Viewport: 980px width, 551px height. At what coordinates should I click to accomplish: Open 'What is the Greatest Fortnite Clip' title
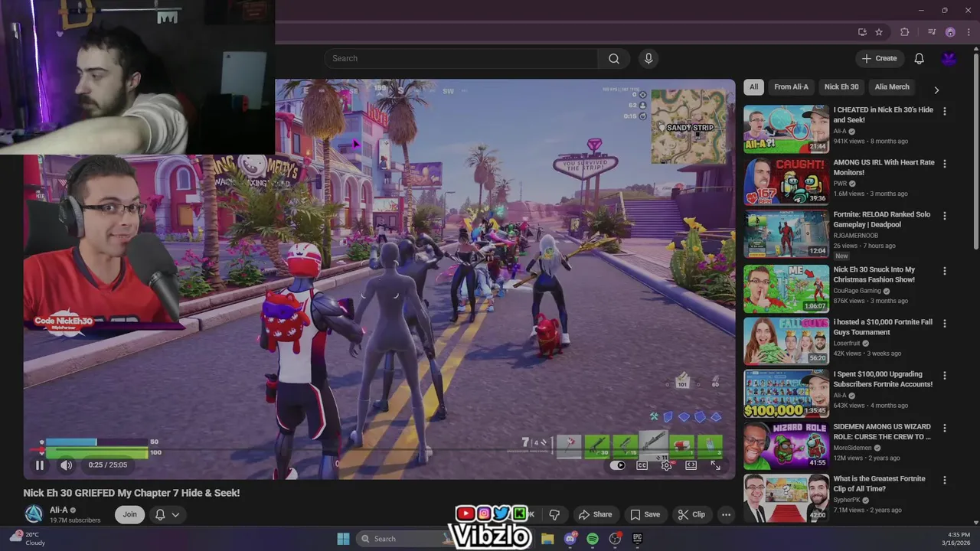(879, 484)
